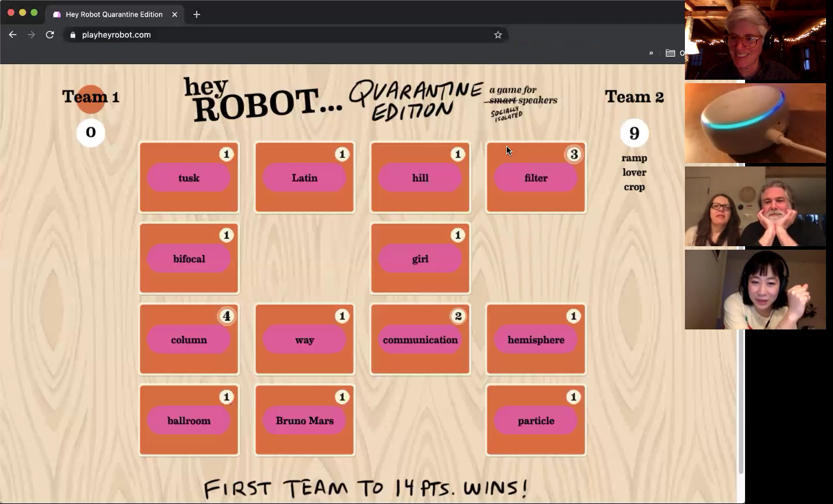Reload the playheyrobot.com page
Viewport: 833px width, 504px height.
pos(50,35)
